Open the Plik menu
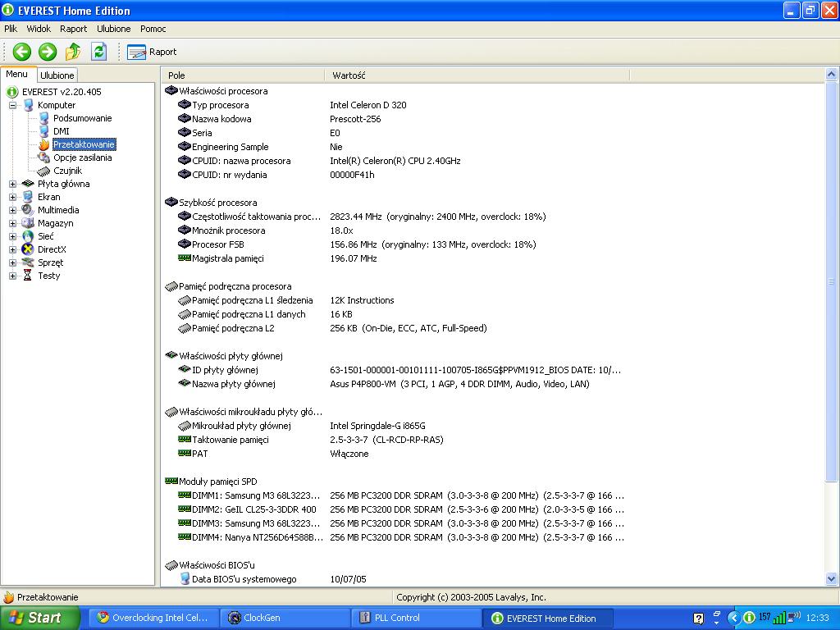 11,29
